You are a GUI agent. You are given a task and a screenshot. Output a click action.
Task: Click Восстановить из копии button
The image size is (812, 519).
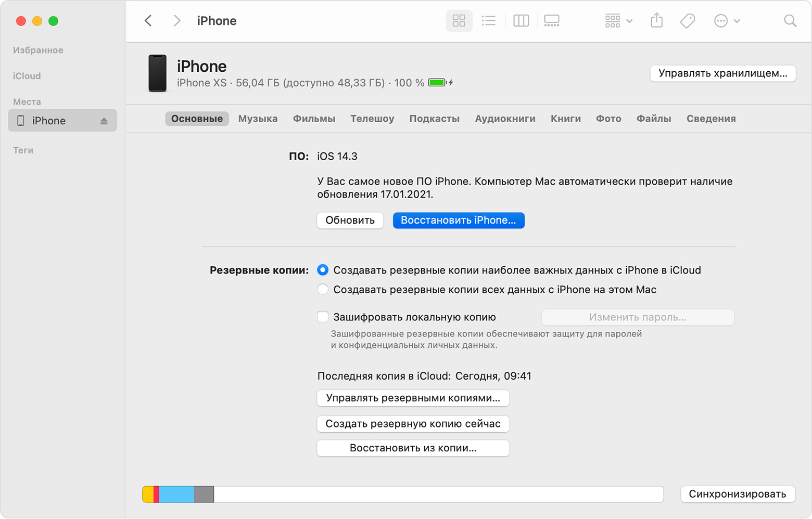point(413,448)
